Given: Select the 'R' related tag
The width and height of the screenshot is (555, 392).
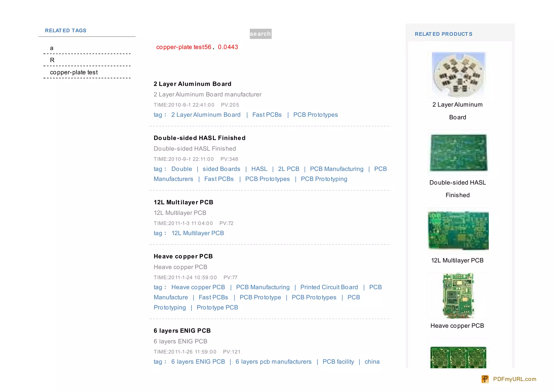Looking at the screenshot, I should tap(52, 60).
